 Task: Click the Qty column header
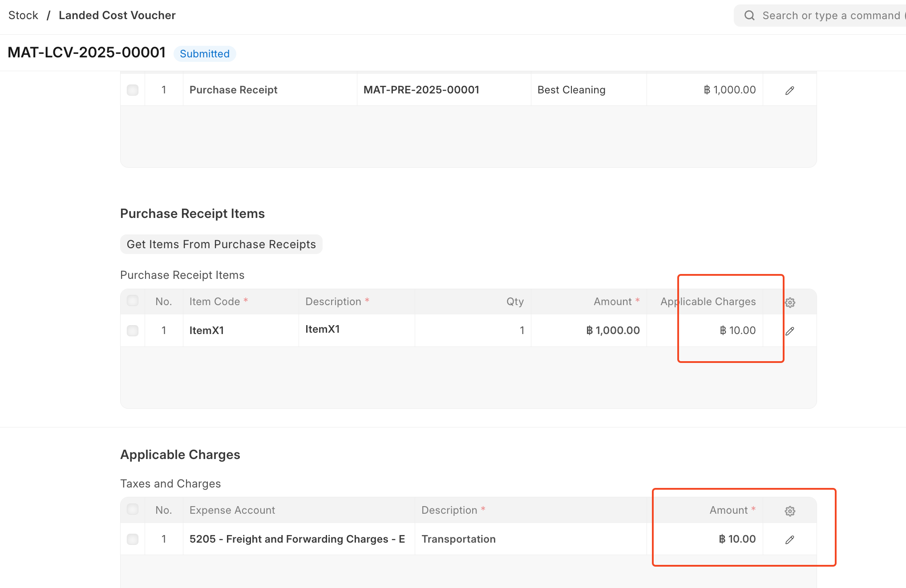coord(473,302)
